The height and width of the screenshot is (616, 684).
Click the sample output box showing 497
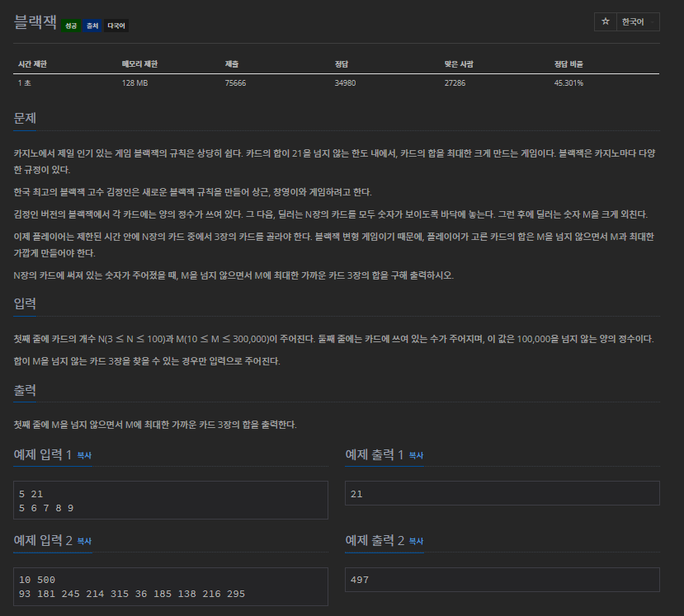coord(502,580)
